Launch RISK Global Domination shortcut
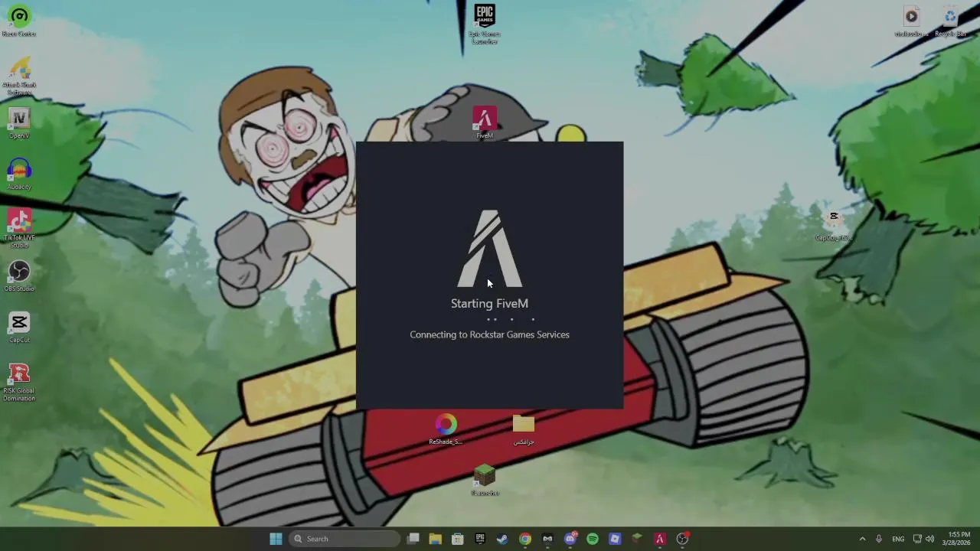The image size is (980, 551). coord(19,382)
